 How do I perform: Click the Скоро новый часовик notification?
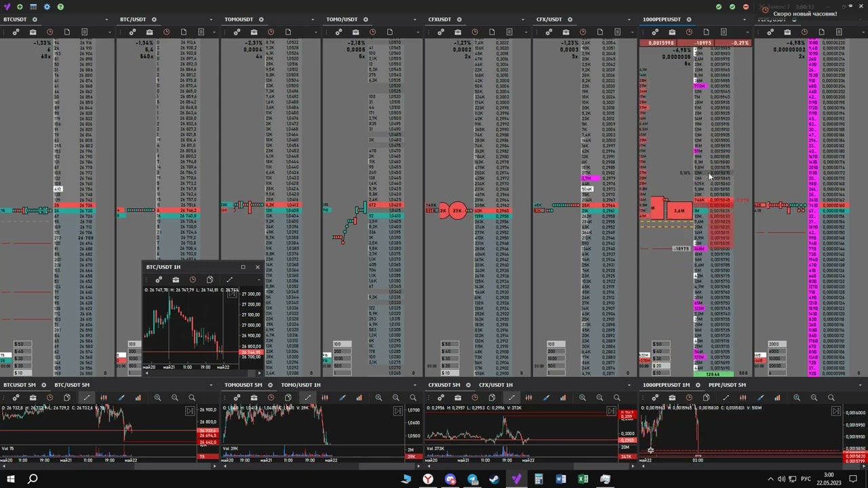804,14
